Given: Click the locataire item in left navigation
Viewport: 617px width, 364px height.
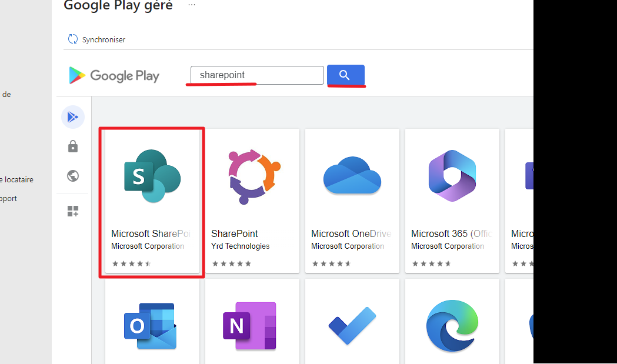Looking at the screenshot, I should pos(17,179).
